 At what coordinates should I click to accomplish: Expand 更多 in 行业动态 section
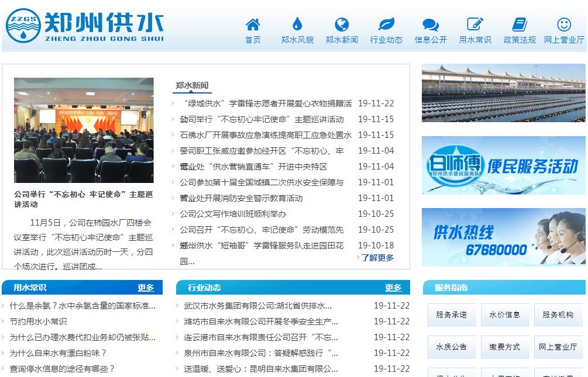(393, 288)
